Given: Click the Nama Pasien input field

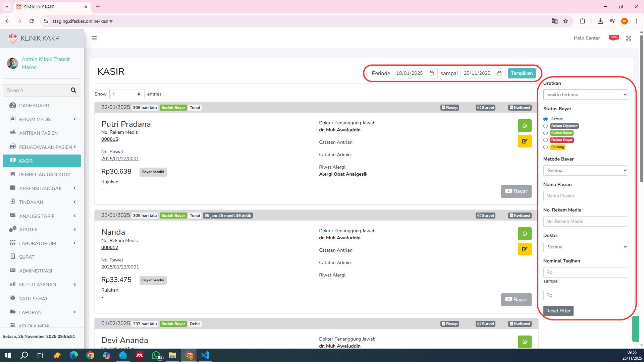Looking at the screenshot, I should 585,196.
